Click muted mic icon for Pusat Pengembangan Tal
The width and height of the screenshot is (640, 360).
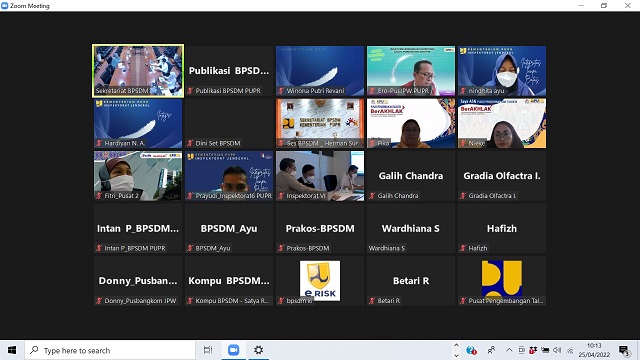(463, 301)
